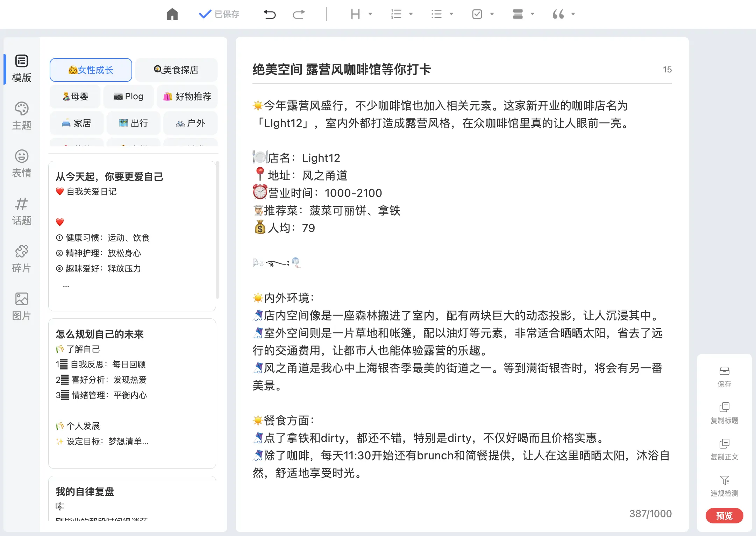The width and height of the screenshot is (756, 536).
Task: Go home via the house icon
Action: coord(172,14)
